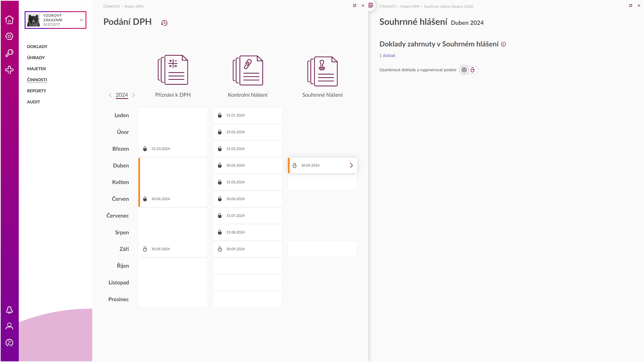Click the calculator icon between the panels
Viewport: 644px width, 362px height.
pyautogui.click(x=371, y=5)
